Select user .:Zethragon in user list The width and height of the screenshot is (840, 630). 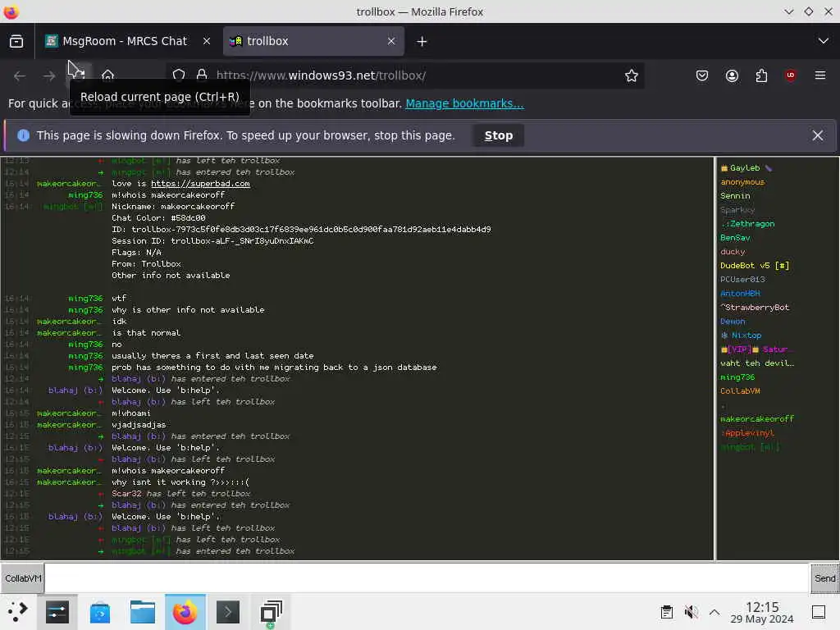coord(748,224)
